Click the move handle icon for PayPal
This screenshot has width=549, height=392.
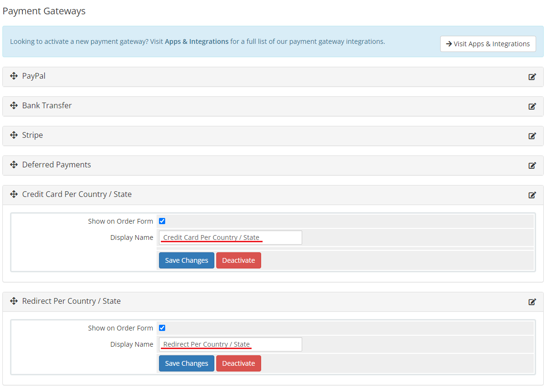point(14,76)
